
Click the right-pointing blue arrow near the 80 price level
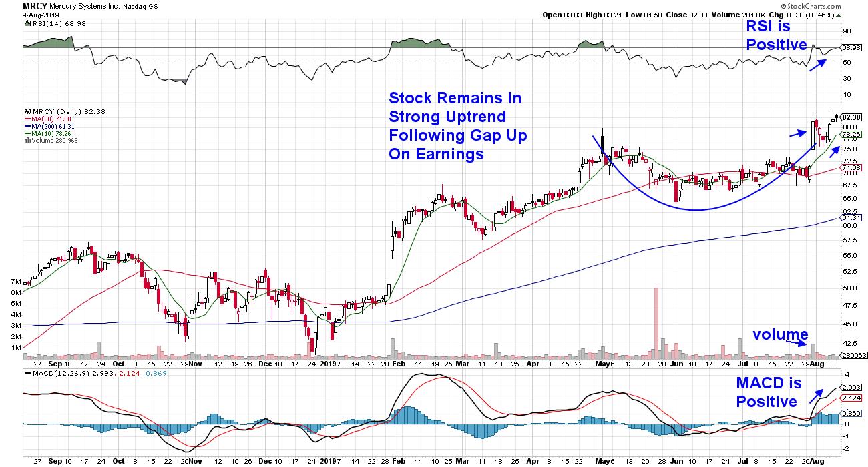click(x=797, y=133)
